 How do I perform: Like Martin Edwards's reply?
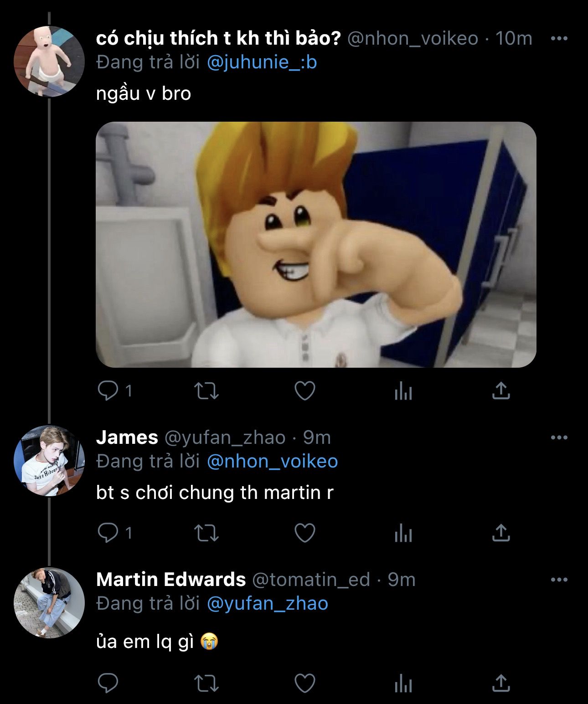click(304, 683)
